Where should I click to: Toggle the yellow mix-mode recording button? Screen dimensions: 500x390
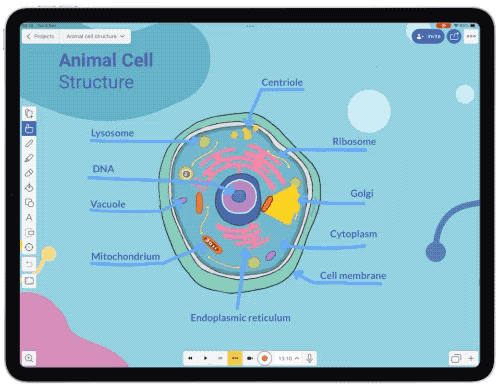(235, 358)
